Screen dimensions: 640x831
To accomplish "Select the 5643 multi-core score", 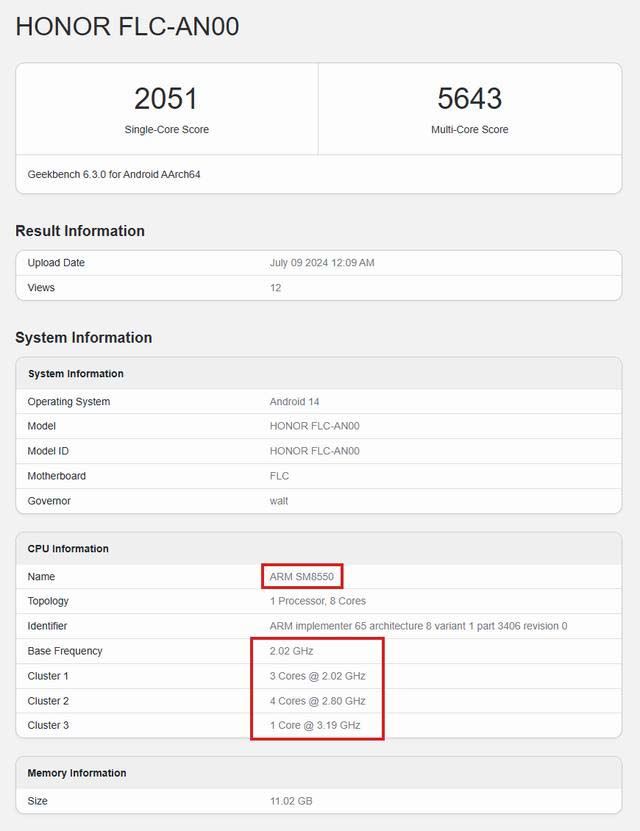I will (469, 99).
